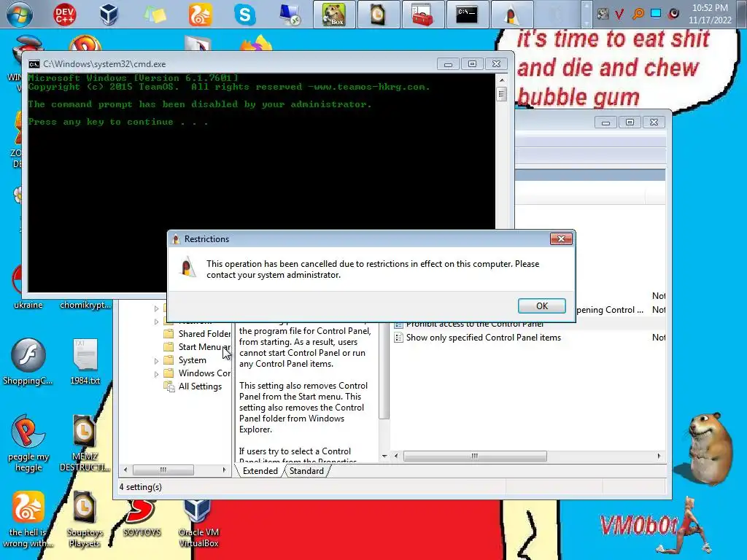Maximize the cmd.exe window
This screenshot has width=747, height=560.
coord(472,64)
